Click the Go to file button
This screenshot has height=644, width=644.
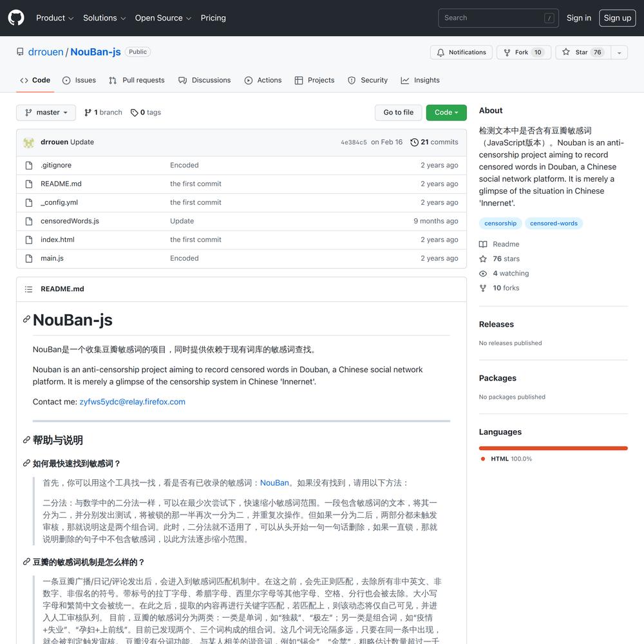coord(398,113)
